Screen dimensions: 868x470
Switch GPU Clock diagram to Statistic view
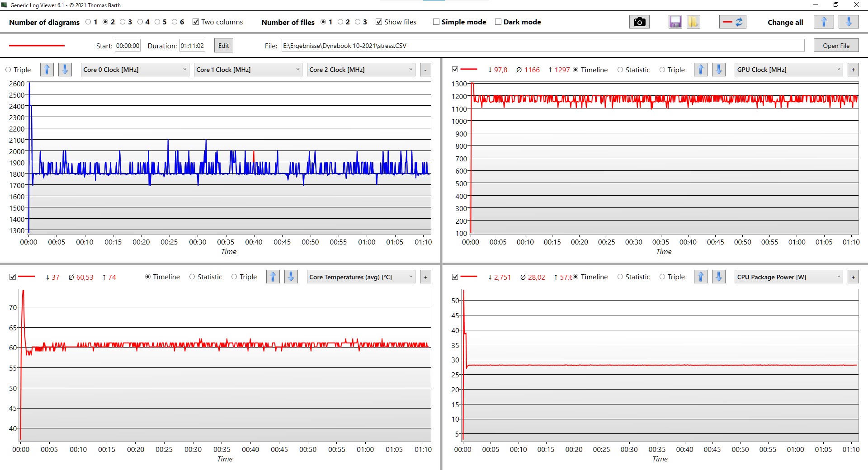pos(621,70)
